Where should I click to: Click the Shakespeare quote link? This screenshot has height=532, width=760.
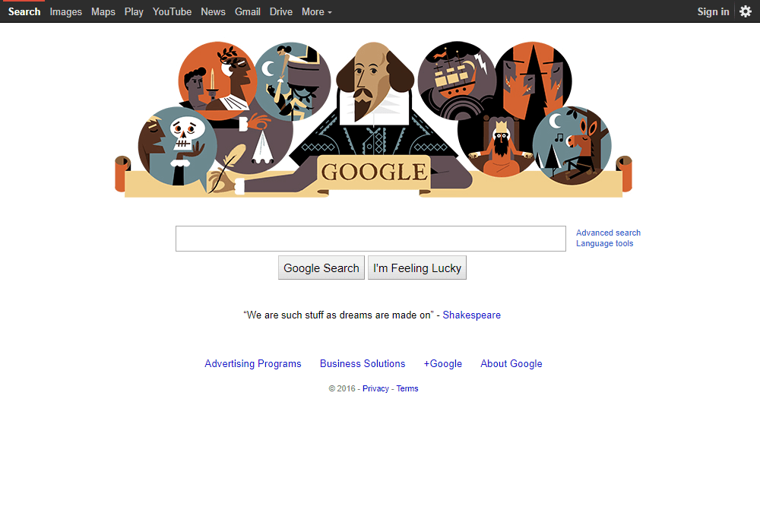coord(472,315)
